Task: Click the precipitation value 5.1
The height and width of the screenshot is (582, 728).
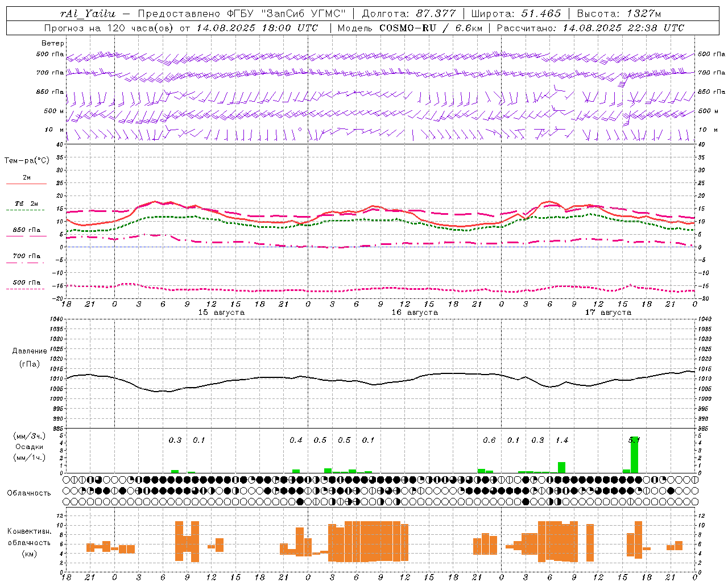Action: click(634, 440)
